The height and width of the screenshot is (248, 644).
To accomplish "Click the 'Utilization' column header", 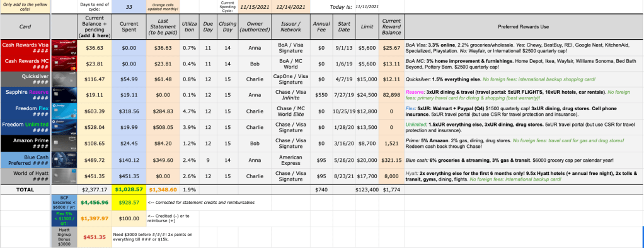I will 189,26.
